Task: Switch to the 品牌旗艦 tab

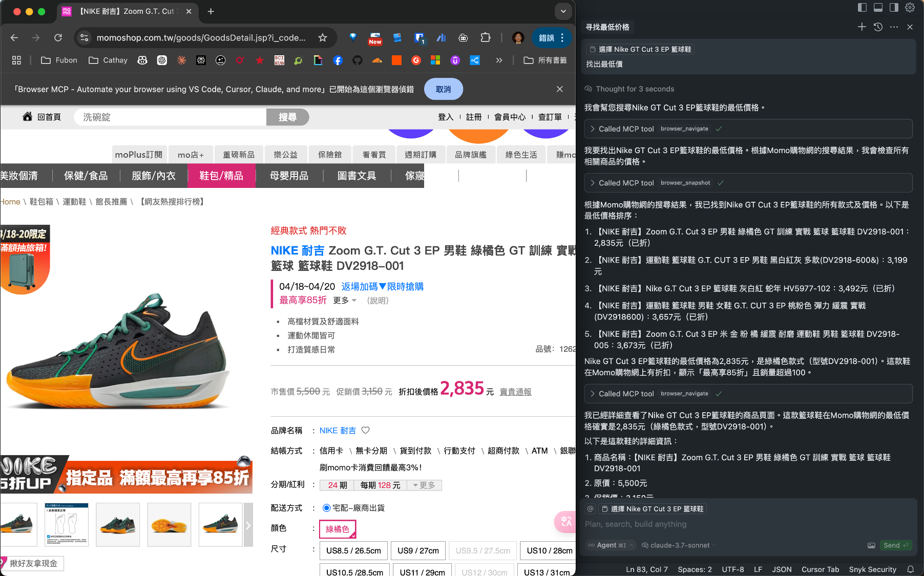Action: (x=471, y=155)
